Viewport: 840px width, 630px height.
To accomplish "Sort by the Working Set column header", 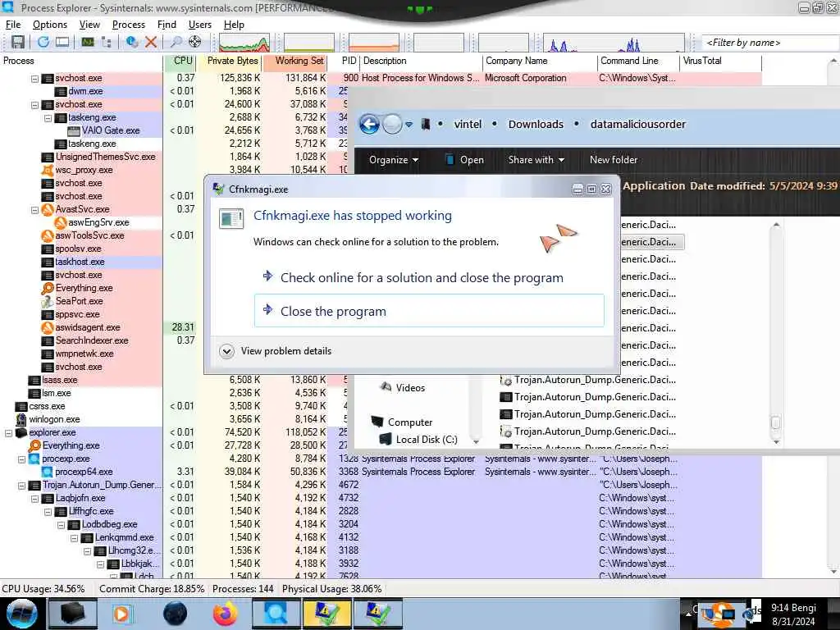I will pyautogui.click(x=294, y=61).
